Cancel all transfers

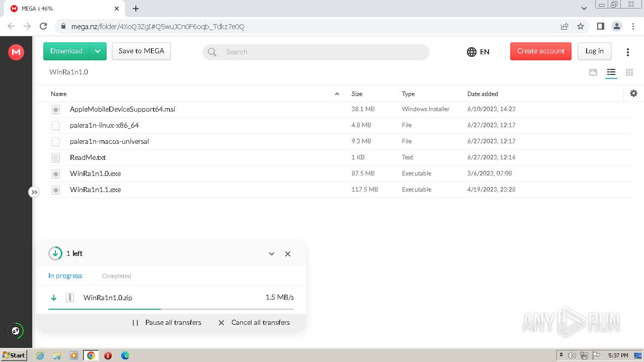pos(254,322)
